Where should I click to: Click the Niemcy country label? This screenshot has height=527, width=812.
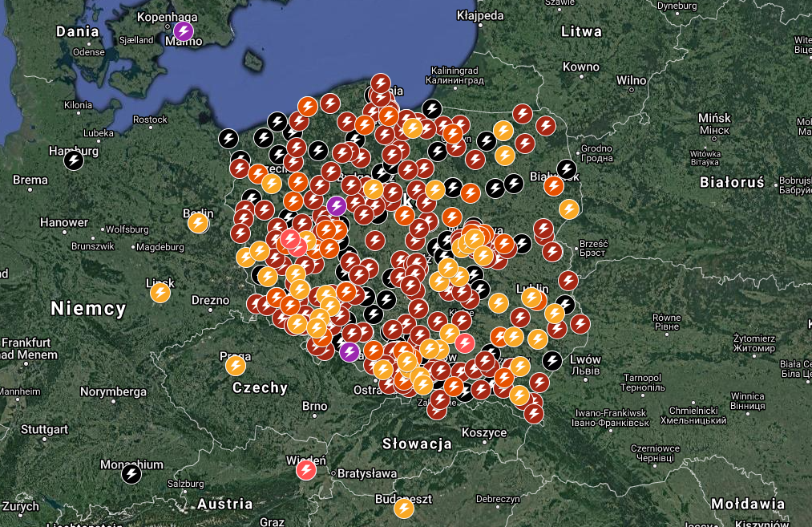88,309
